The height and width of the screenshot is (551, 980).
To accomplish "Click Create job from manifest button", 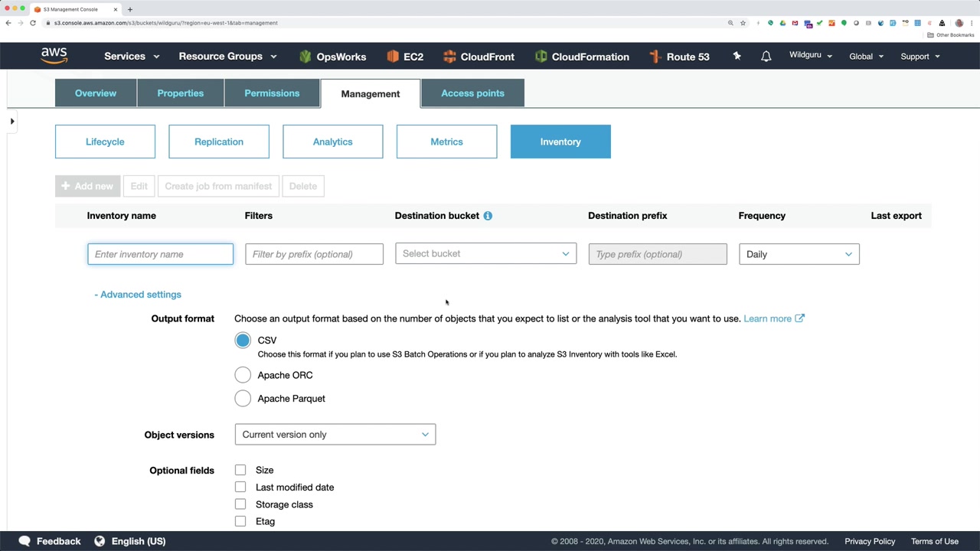I will 218,186.
